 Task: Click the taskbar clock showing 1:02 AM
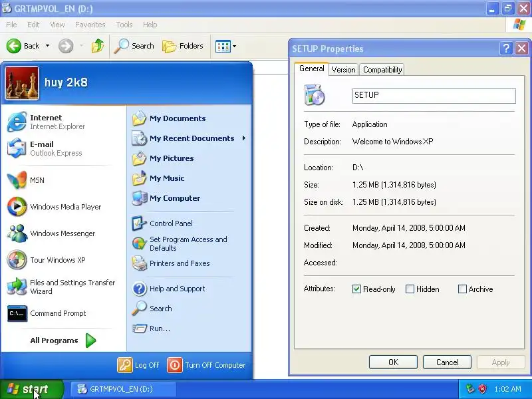click(507, 389)
